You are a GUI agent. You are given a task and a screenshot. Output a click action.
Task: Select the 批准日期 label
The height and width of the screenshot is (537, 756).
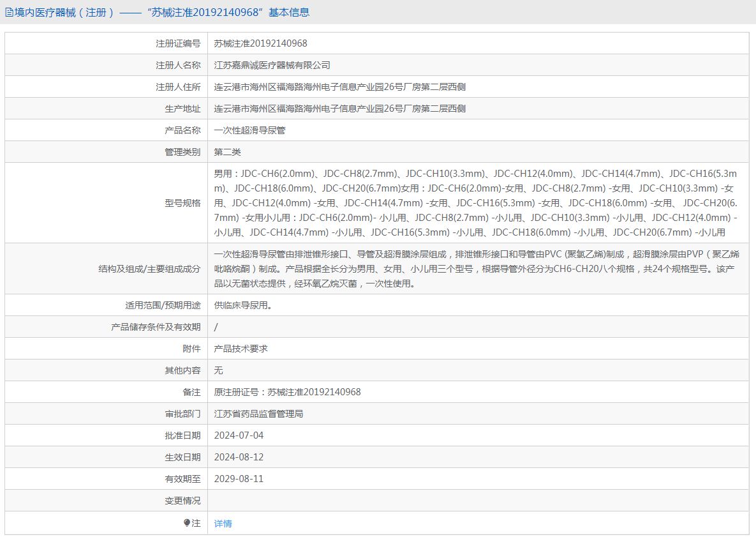point(182,435)
